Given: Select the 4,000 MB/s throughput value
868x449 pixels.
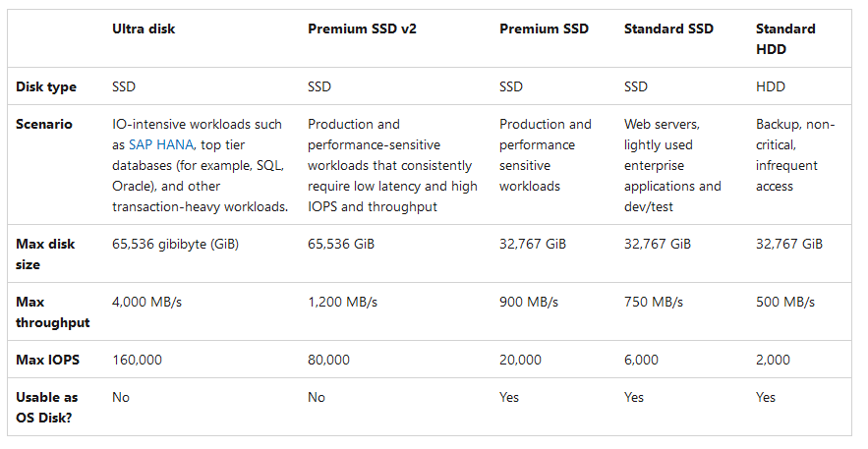Looking at the screenshot, I should 146,302.
